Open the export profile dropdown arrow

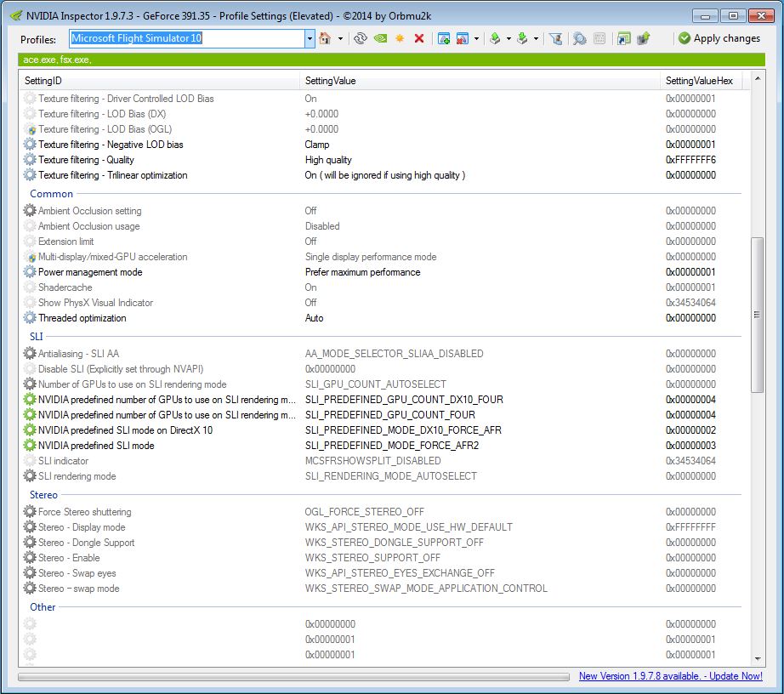pyautogui.click(x=508, y=38)
